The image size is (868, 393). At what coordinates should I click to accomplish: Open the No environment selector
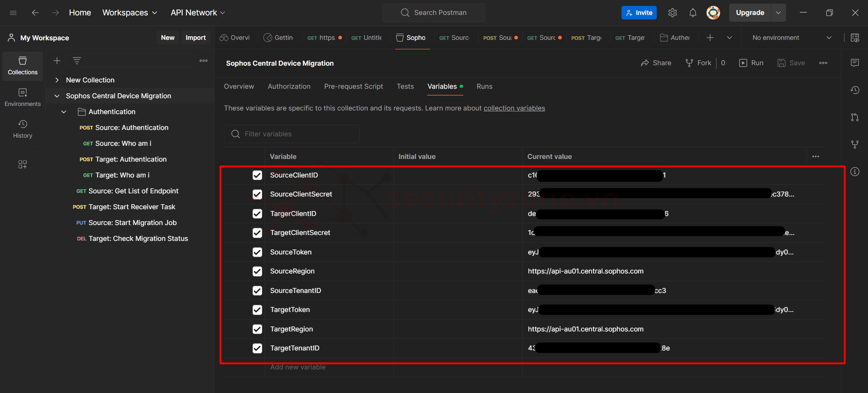[792, 38]
